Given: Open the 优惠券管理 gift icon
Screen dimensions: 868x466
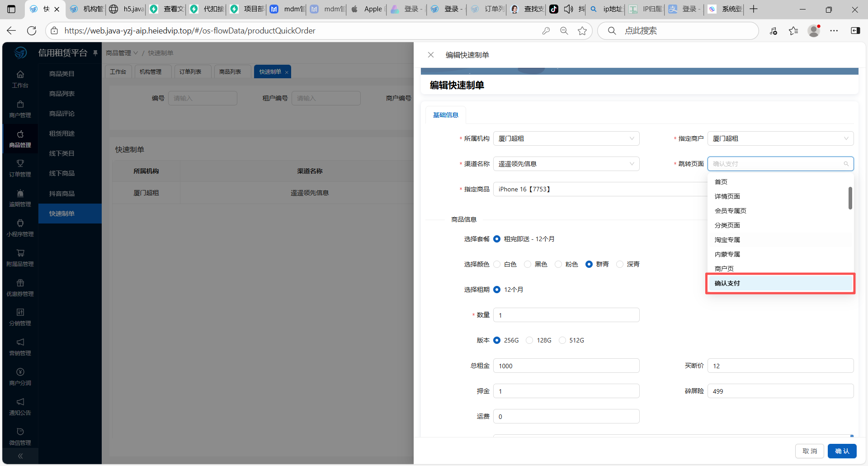Looking at the screenshot, I should click(x=20, y=283).
